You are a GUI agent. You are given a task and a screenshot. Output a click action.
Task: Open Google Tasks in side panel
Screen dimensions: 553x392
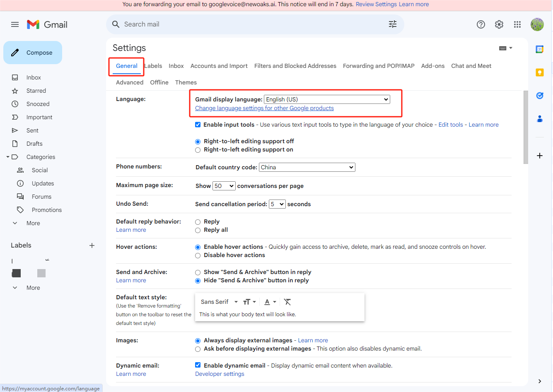[539, 96]
